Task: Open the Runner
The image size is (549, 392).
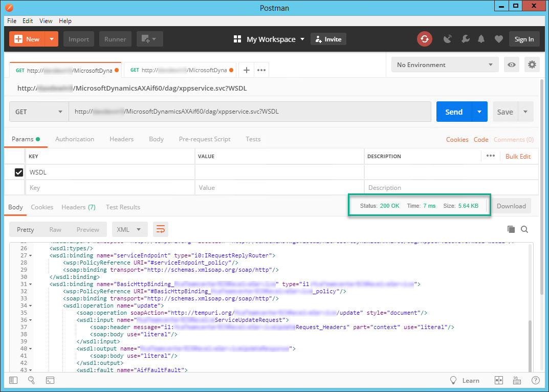Action: pyautogui.click(x=115, y=39)
